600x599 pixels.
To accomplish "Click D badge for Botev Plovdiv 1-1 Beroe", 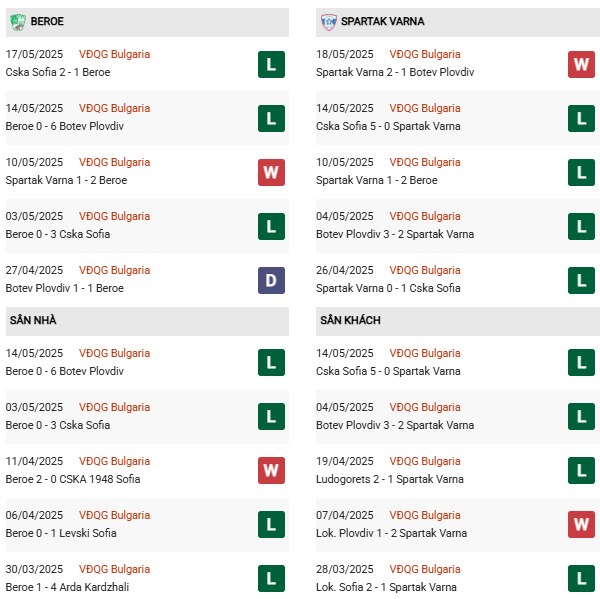I will 271,280.
